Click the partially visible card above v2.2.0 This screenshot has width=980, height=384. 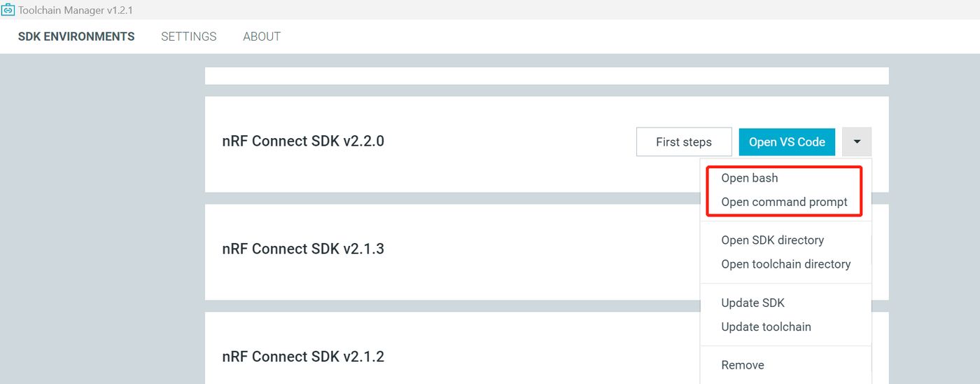coord(546,76)
